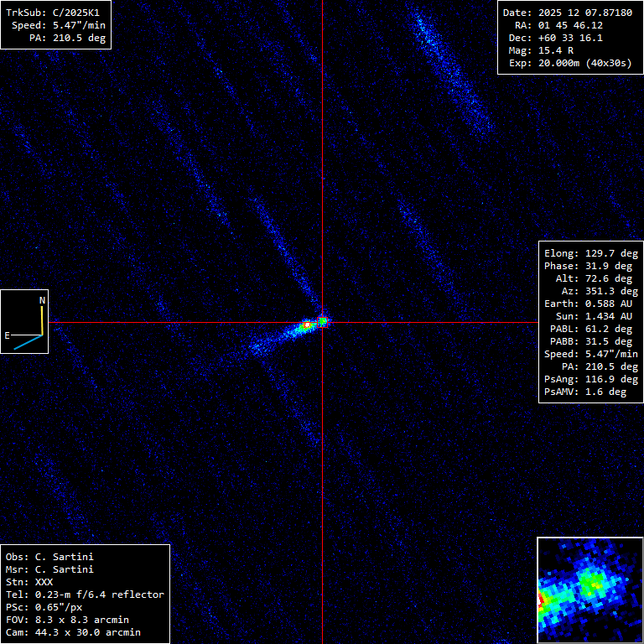This screenshot has width=644, height=644.
Task: Click the crosshair intersection at image center
Action: (322, 322)
